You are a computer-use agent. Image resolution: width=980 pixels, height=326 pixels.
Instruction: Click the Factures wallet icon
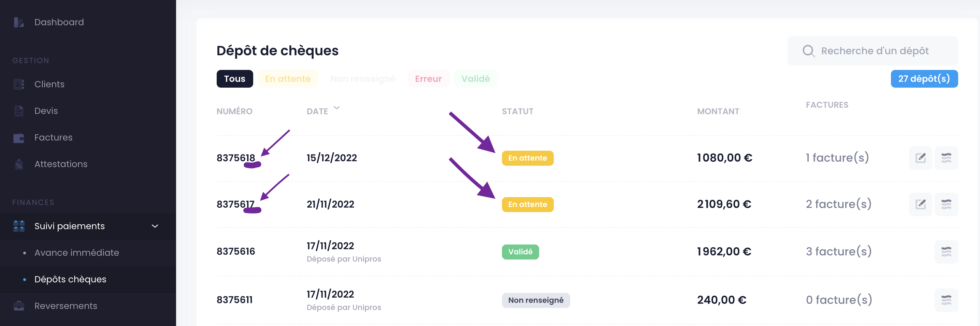click(x=19, y=138)
